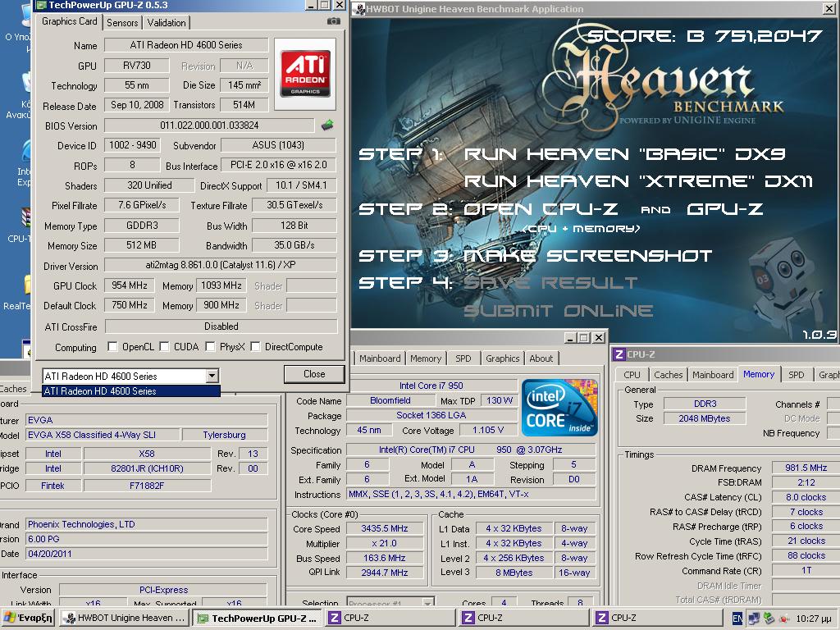The height and width of the screenshot is (630, 840).
Task: Enable the CUDA checkbox
Action: (x=164, y=347)
